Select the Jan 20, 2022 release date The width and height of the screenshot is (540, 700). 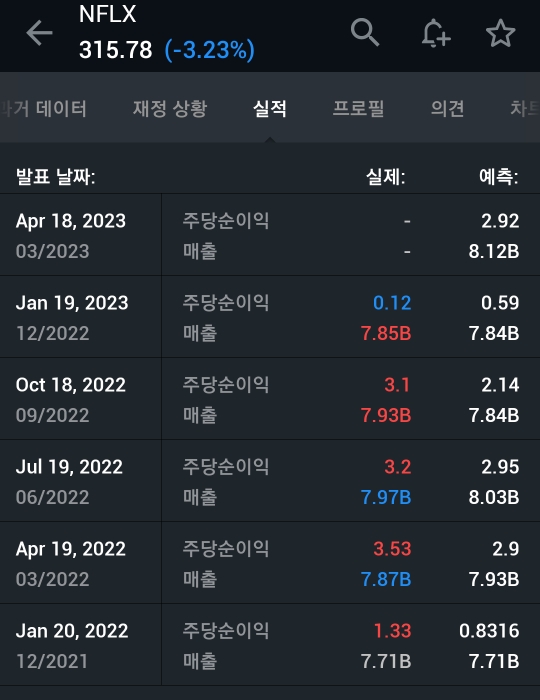click(x=72, y=632)
